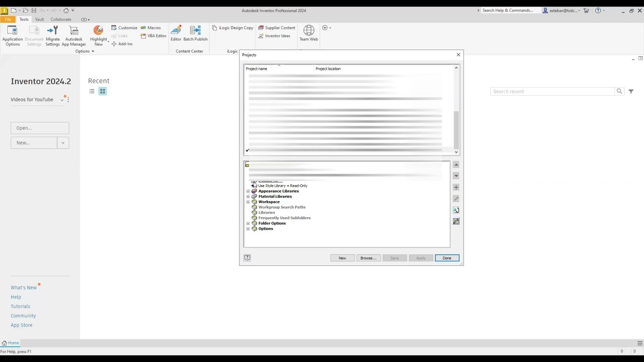Open Community link
The image size is (644, 362).
point(23,316)
